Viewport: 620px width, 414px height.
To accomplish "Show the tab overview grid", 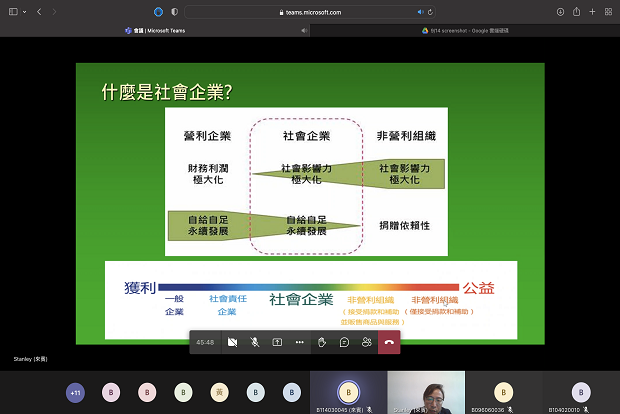I will [608, 12].
